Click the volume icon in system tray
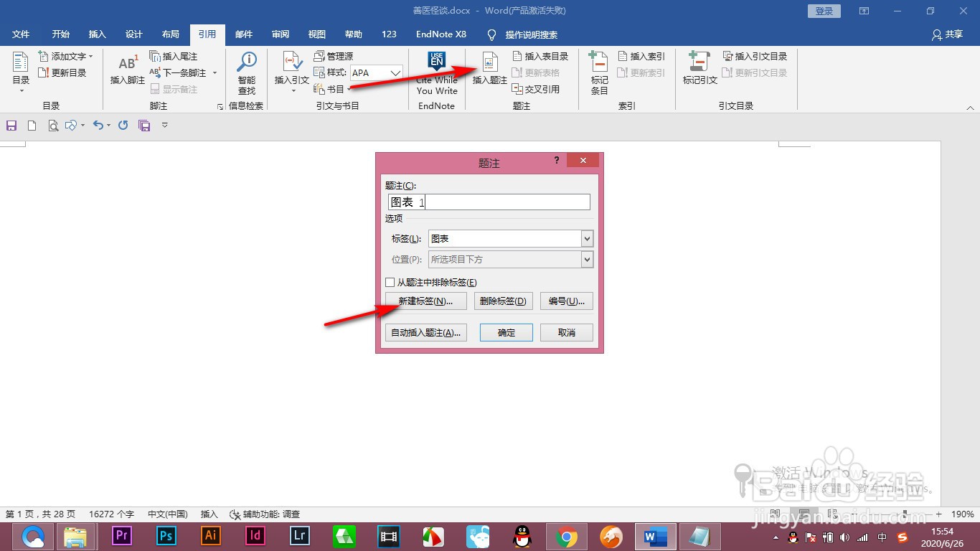Screen dimensions: 980x551 pyautogui.click(x=844, y=537)
